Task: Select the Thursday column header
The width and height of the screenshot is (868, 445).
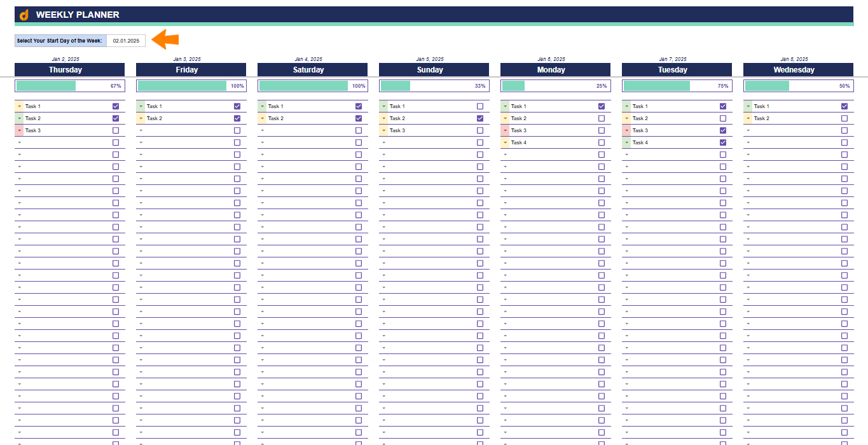Action: 70,70
